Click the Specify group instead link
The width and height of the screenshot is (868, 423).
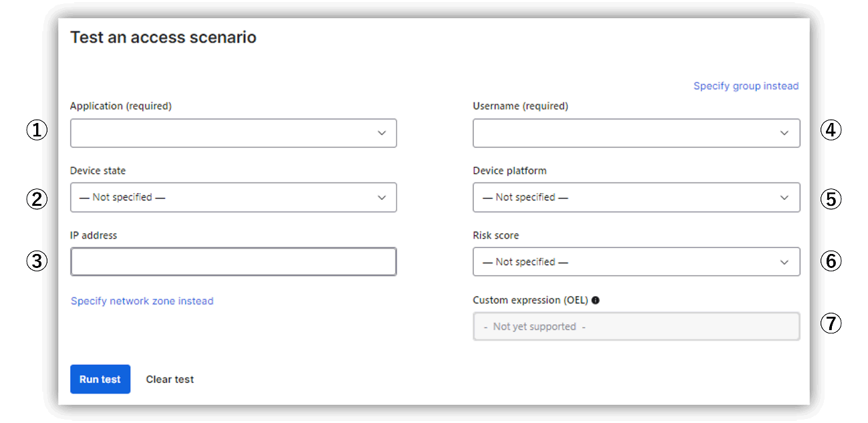[x=746, y=86]
